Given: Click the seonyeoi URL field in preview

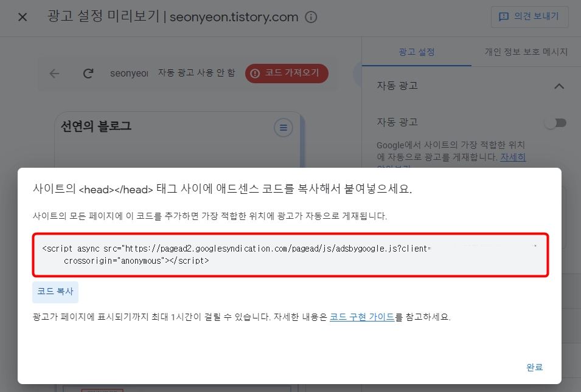Looking at the screenshot, I should 129,74.
